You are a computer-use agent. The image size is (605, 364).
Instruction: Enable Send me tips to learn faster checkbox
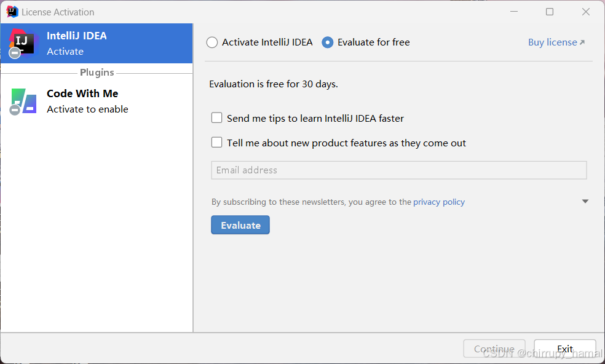point(217,117)
